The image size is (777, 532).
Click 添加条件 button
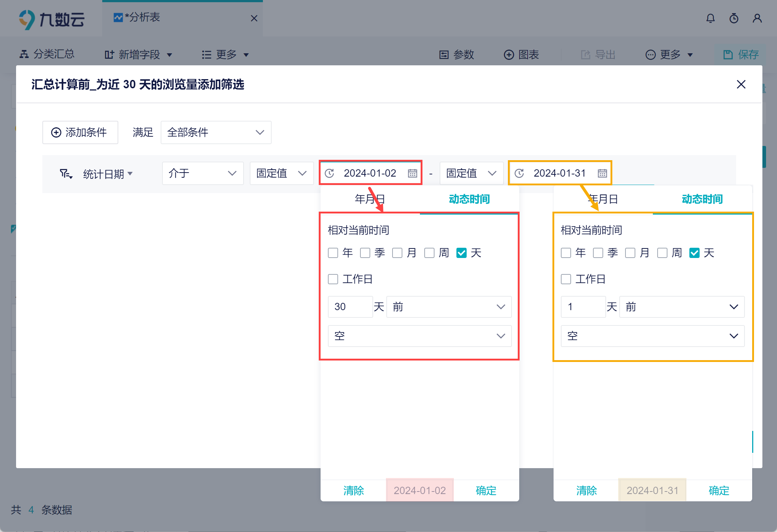point(80,132)
